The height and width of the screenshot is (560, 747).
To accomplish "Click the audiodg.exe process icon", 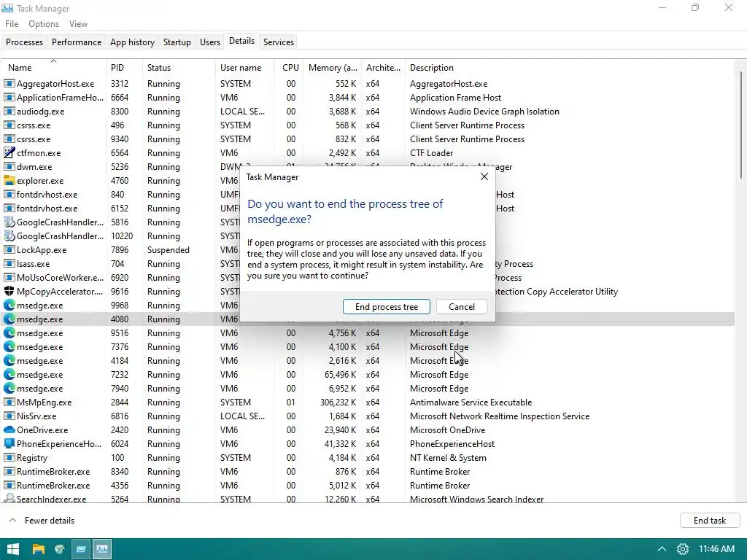I will point(9,111).
